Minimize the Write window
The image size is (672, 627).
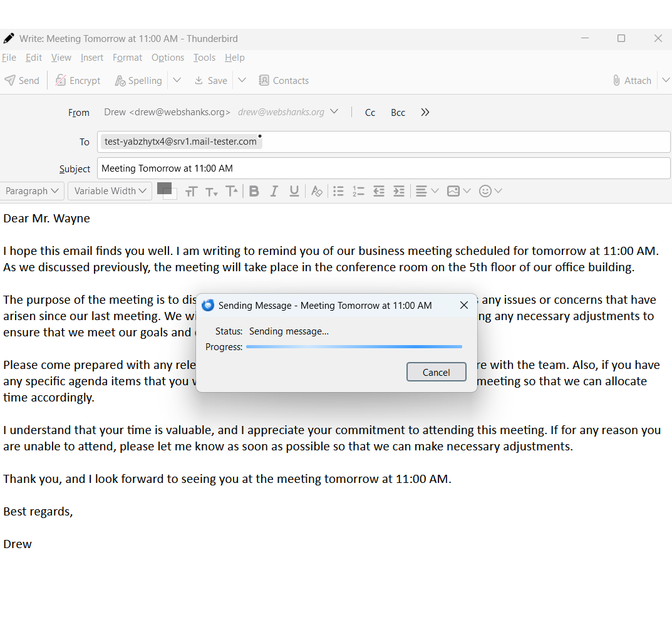point(584,38)
